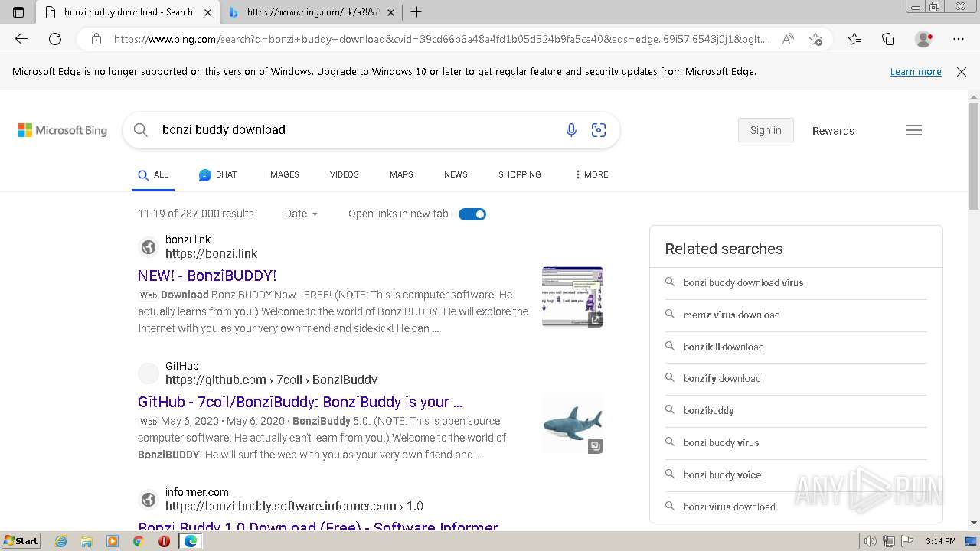Close the bonzi buddy download tab
Screen dimensions: 980x551
pos(208,12)
